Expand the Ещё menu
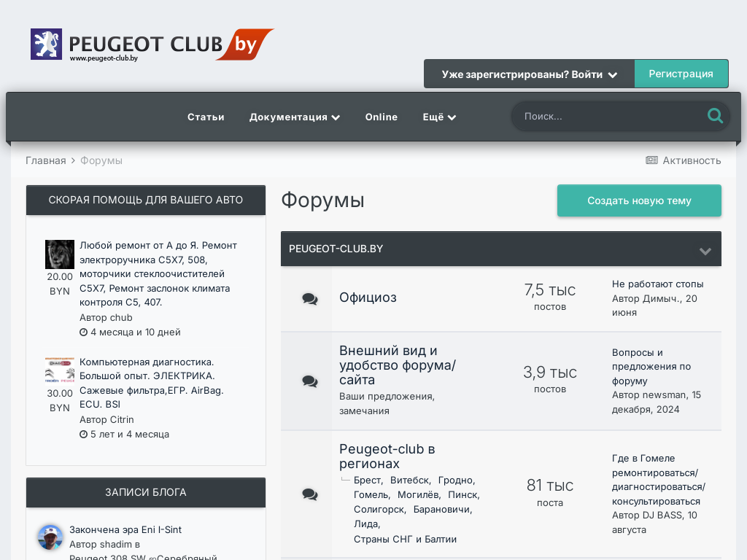Viewport: 747px width, 560px height. pyautogui.click(x=439, y=117)
